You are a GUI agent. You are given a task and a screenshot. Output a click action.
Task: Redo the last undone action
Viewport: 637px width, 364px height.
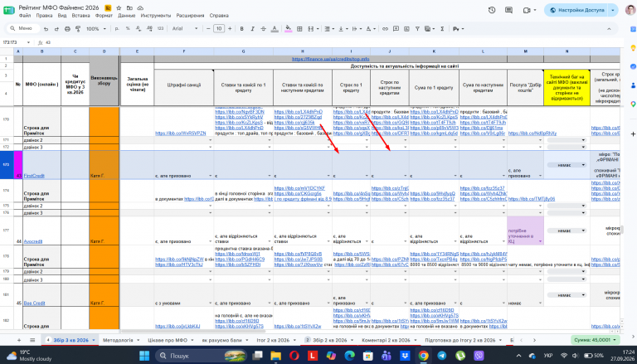pos(56,29)
